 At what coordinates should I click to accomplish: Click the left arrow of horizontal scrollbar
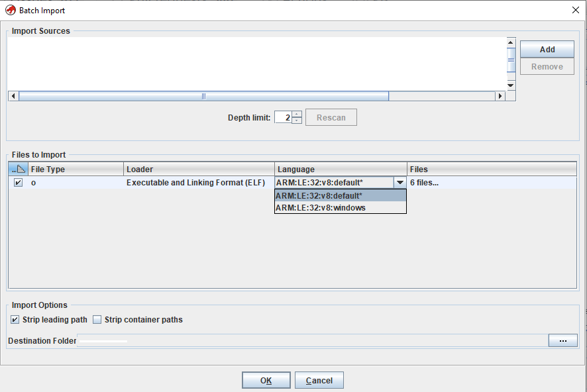point(13,96)
